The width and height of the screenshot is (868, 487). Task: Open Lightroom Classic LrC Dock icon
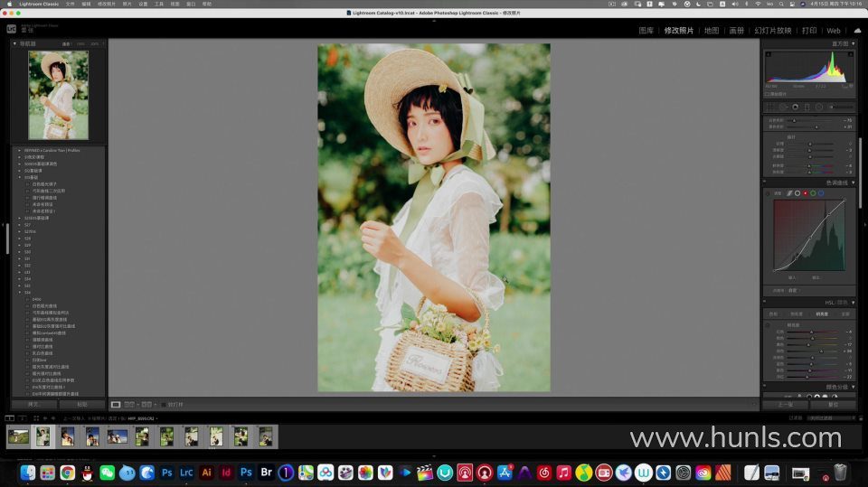coord(186,473)
